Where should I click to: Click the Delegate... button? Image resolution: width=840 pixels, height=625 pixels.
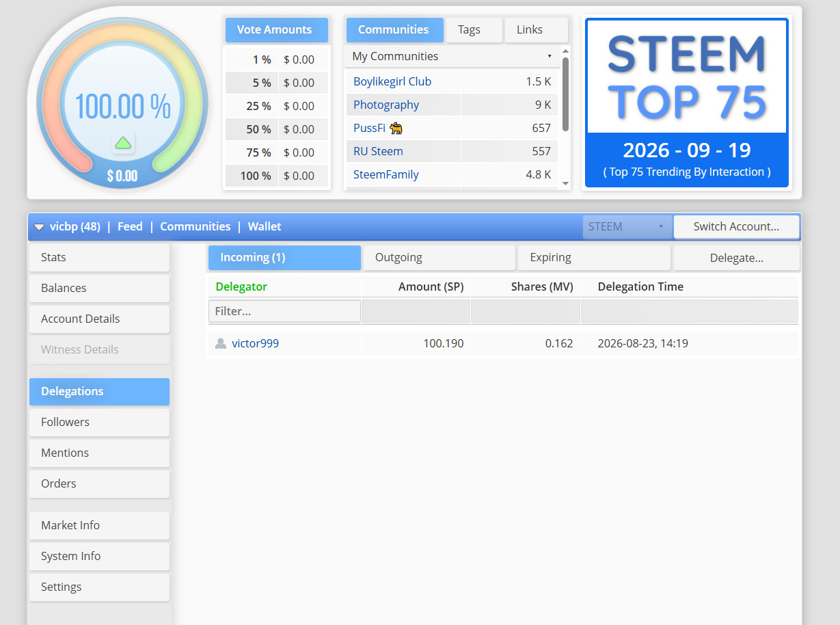pos(736,258)
